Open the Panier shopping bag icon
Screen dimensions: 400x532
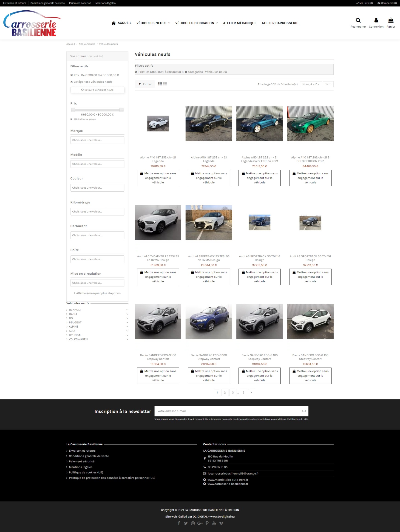pos(391,20)
